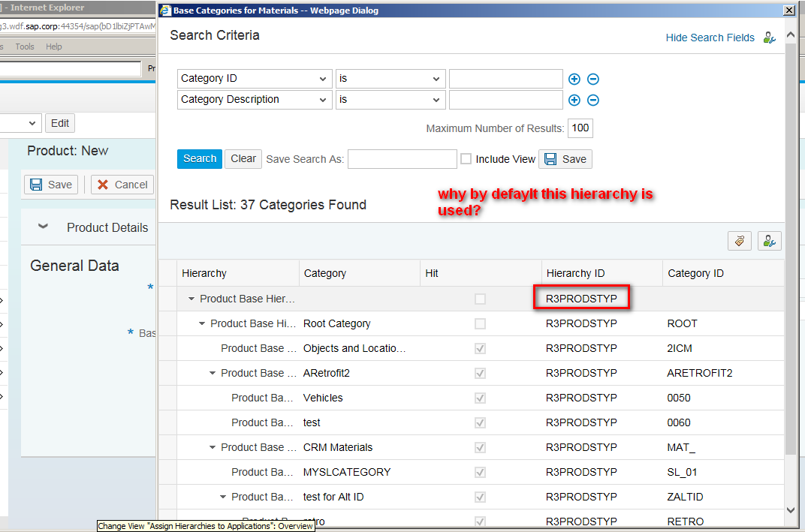Toggle Hit checkbox in test 0060 row
805x532 pixels.
(480, 422)
